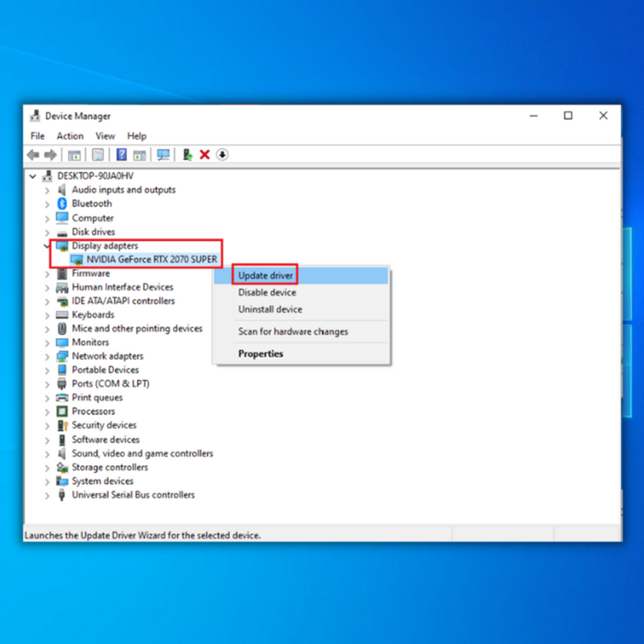Choose Update driver from the context menu
This screenshot has height=644, width=644.
tap(265, 275)
